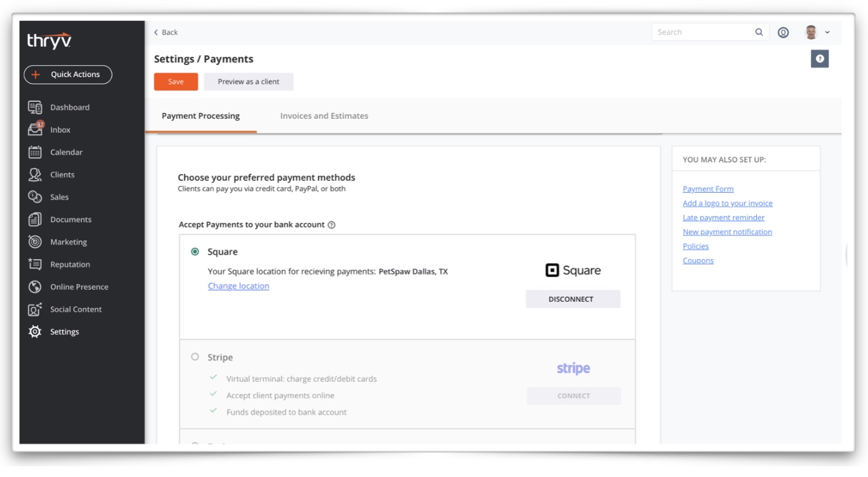Open the Policies link
This screenshot has width=868, height=477.
tap(695, 247)
